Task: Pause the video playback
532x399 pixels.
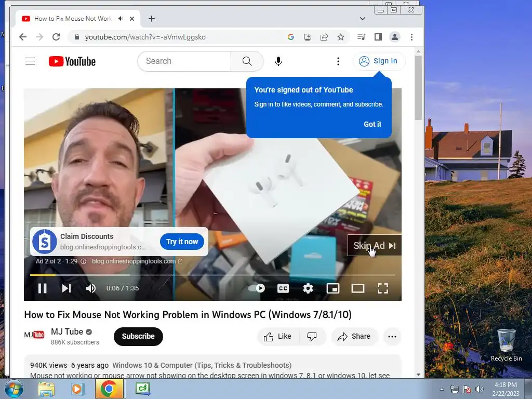Action: 43,288
